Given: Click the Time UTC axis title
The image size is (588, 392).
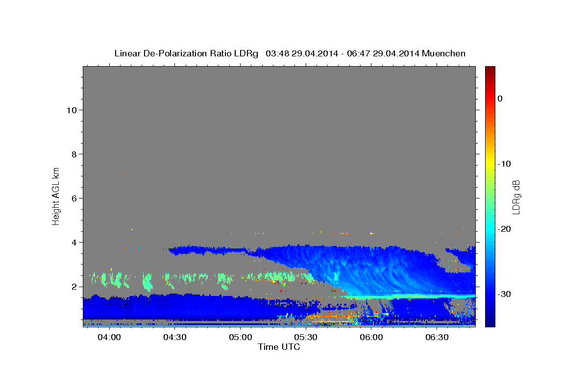Looking at the screenshot, I should coord(279,347).
